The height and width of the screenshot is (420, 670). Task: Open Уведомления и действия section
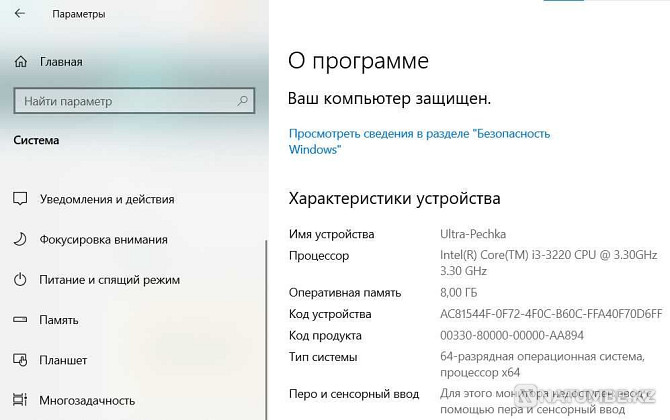click(107, 199)
